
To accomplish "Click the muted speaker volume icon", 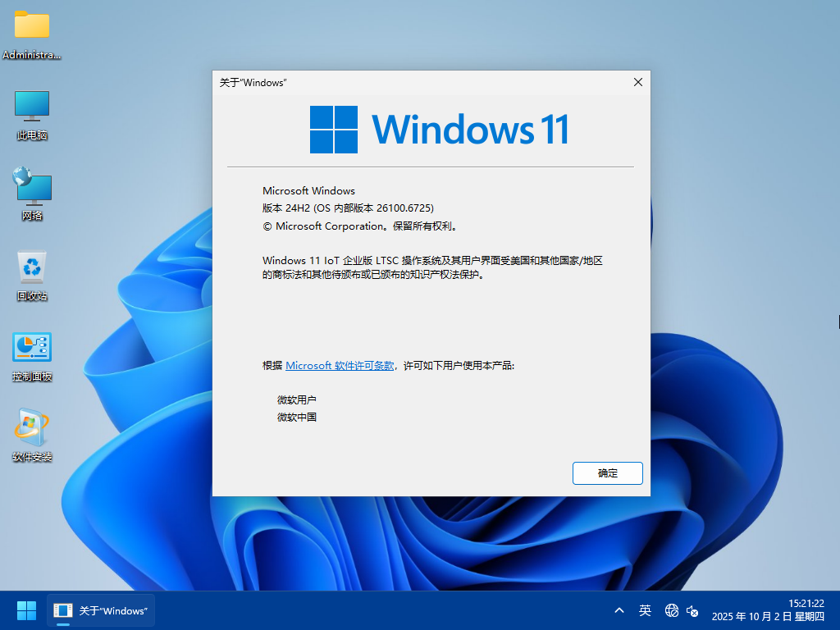I will point(692,610).
